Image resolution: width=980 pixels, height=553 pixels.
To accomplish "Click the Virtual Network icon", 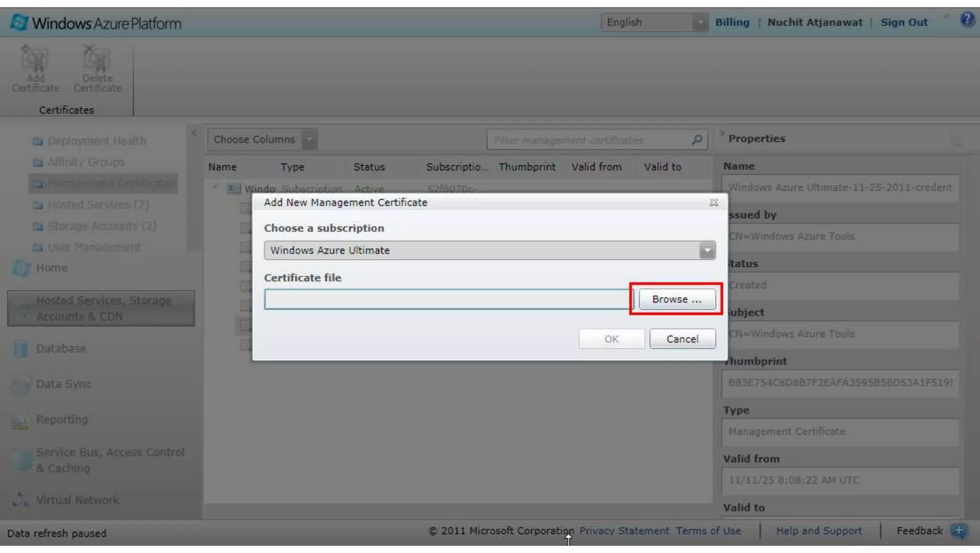I will 20,500.
